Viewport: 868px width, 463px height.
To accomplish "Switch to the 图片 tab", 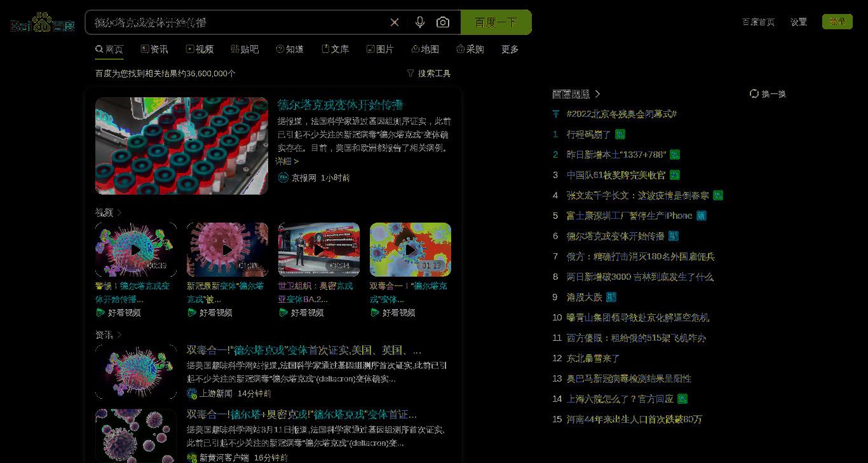I will point(380,49).
